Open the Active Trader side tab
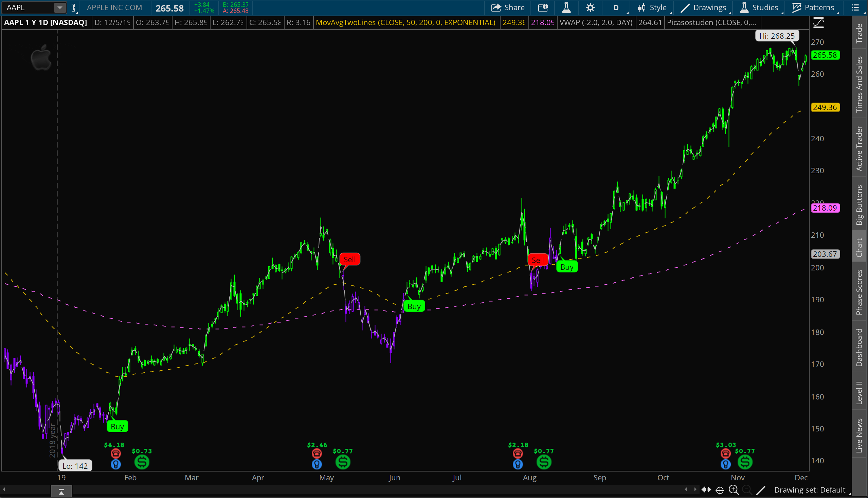868x498 pixels. point(859,148)
